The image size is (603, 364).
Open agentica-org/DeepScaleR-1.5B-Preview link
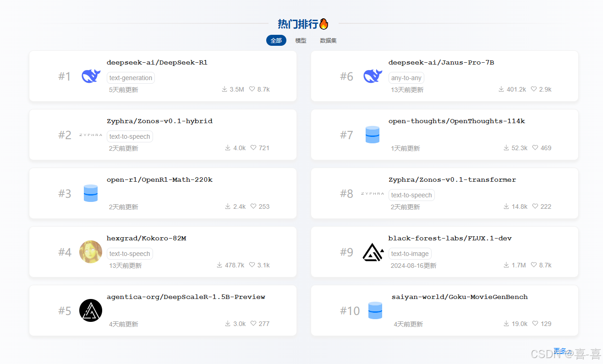click(x=186, y=297)
